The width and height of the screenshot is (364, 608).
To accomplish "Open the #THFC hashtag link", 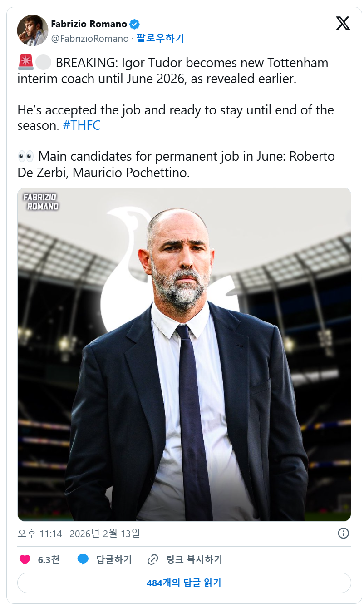I will [82, 126].
